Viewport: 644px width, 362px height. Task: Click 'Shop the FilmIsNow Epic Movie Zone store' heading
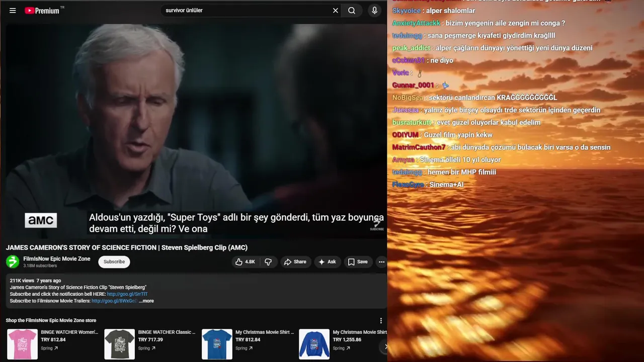tap(51, 321)
